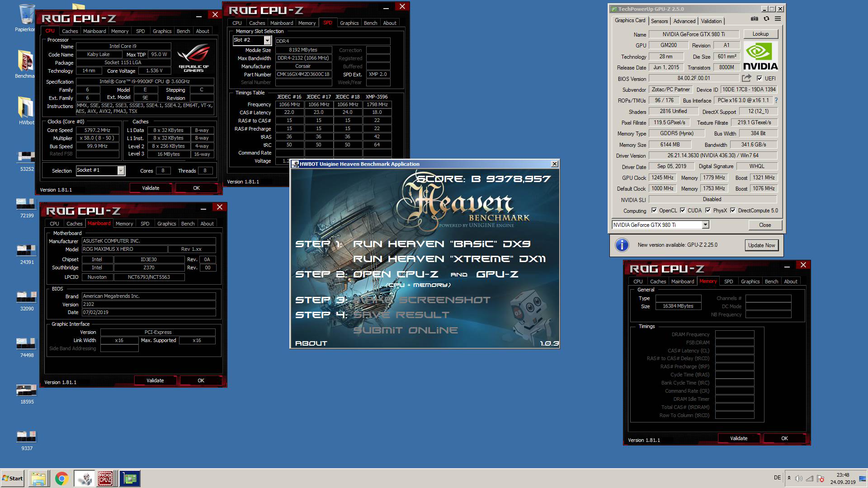The image size is (868, 488).
Task: Open Graphics tab in the Mainboard window
Action: [166, 224]
